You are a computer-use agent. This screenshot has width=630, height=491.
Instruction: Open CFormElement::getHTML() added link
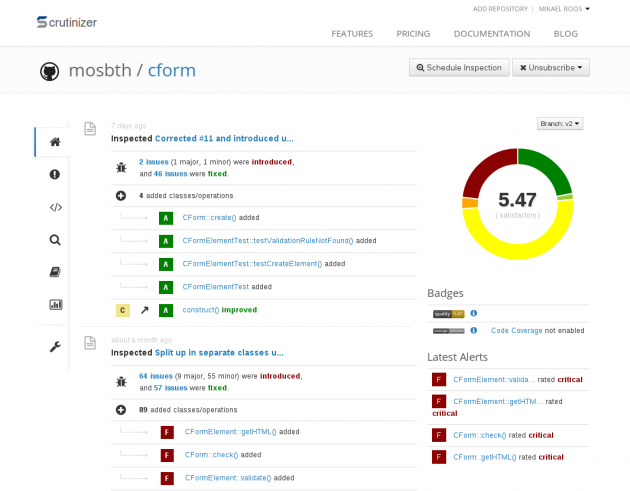(231, 432)
